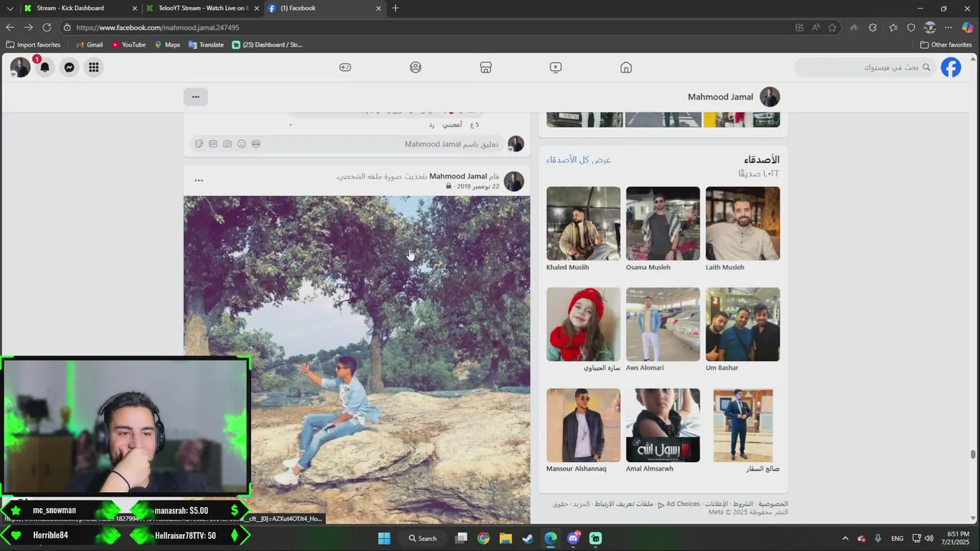
Task: Click the browser address bar URL
Action: [158, 28]
